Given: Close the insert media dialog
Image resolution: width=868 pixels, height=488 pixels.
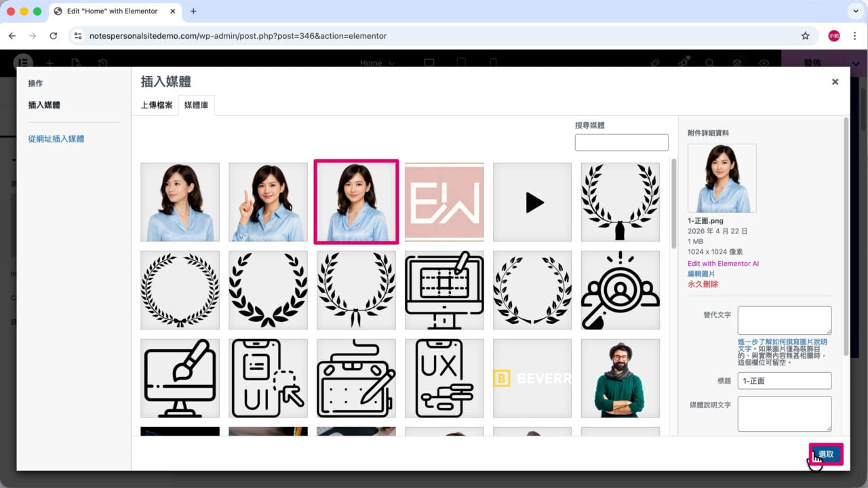Looking at the screenshot, I should [835, 81].
